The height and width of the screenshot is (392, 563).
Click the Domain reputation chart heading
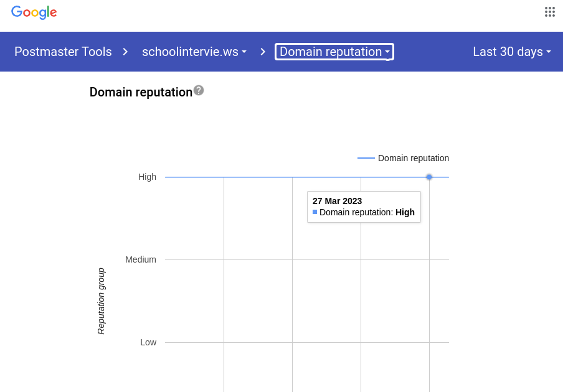point(141,92)
